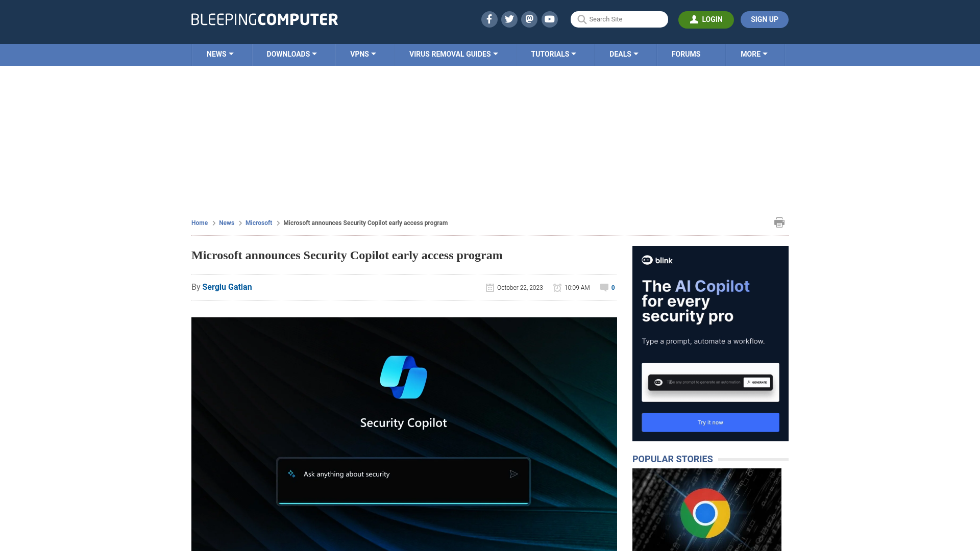Click author link Sergiu Gatlan
The image size is (980, 551).
coord(227,287)
